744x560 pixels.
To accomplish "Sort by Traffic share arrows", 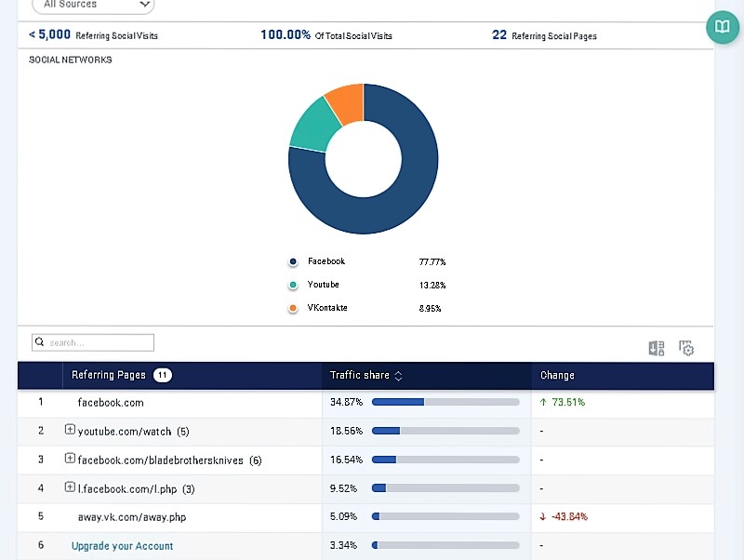I will 399,376.
